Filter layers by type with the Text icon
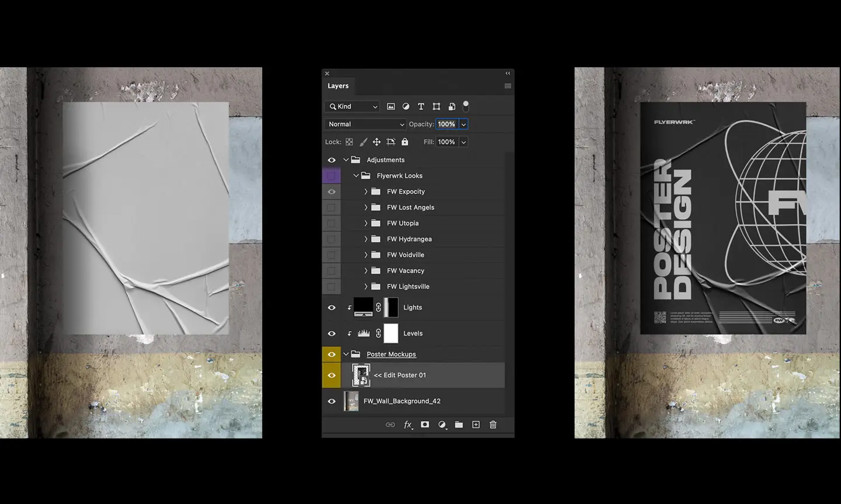The image size is (841, 504). (420, 106)
